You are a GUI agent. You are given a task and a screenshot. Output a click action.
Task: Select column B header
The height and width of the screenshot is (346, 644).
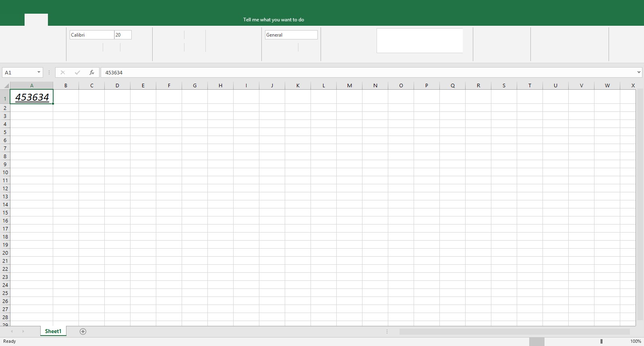point(66,86)
